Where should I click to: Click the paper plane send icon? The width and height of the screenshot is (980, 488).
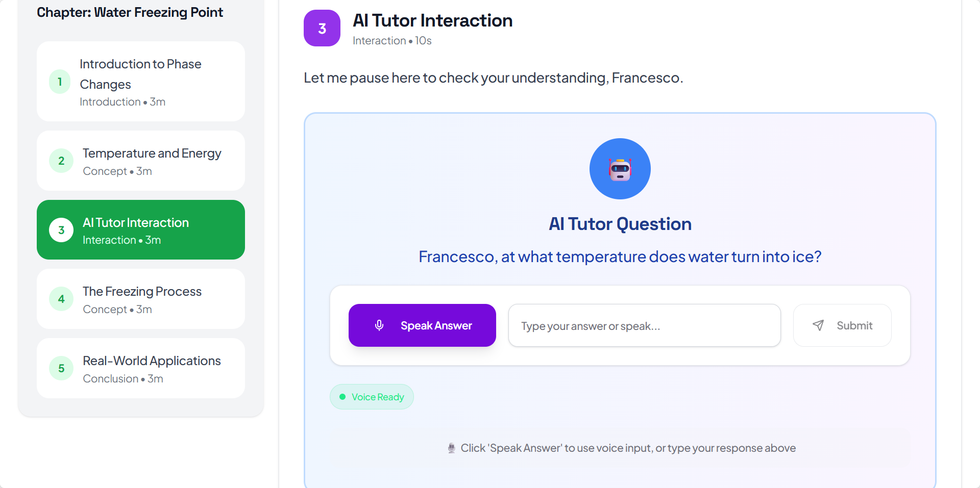click(x=818, y=325)
